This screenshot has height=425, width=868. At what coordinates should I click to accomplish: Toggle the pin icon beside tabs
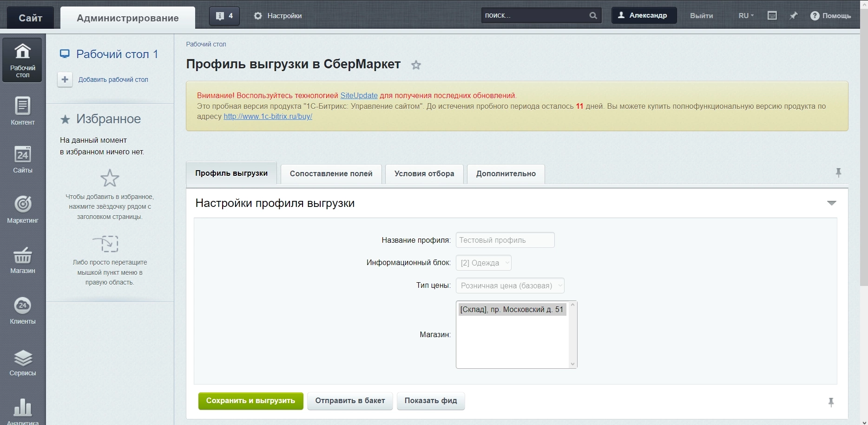[x=838, y=173]
